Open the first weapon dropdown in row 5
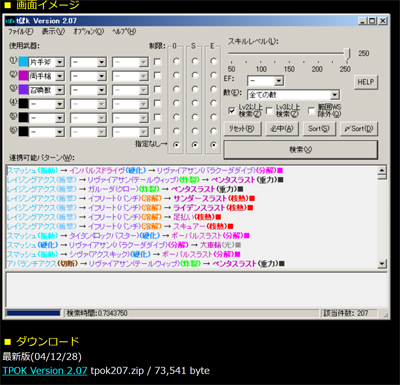This screenshot has height=385, width=400. pyautogui.click(x=60, y=118)
